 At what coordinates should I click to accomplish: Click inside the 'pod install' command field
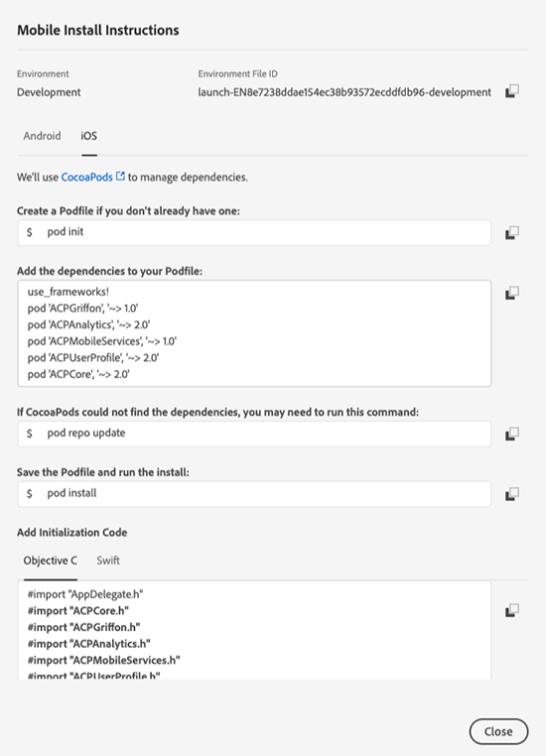(254, 494)
